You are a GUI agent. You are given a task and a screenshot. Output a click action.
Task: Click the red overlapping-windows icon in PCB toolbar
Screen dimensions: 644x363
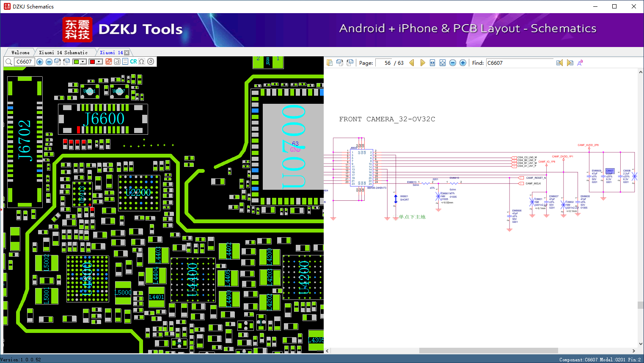(109, 62)
